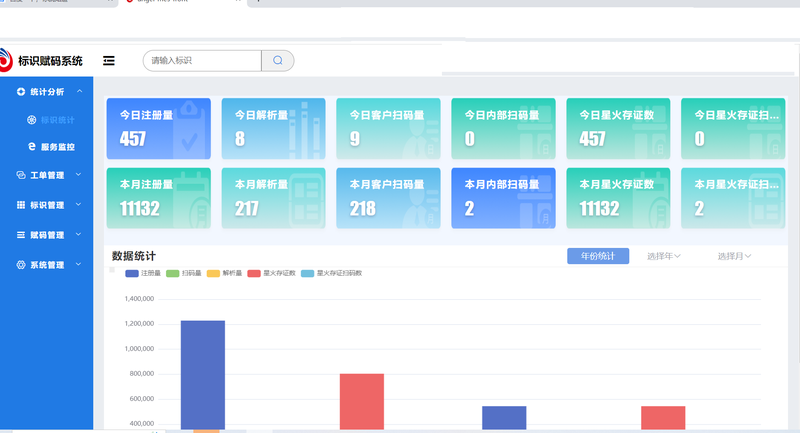800x433 pixels.
Task: Expand the 赋码管理 menu chevron
Action: 79,235
